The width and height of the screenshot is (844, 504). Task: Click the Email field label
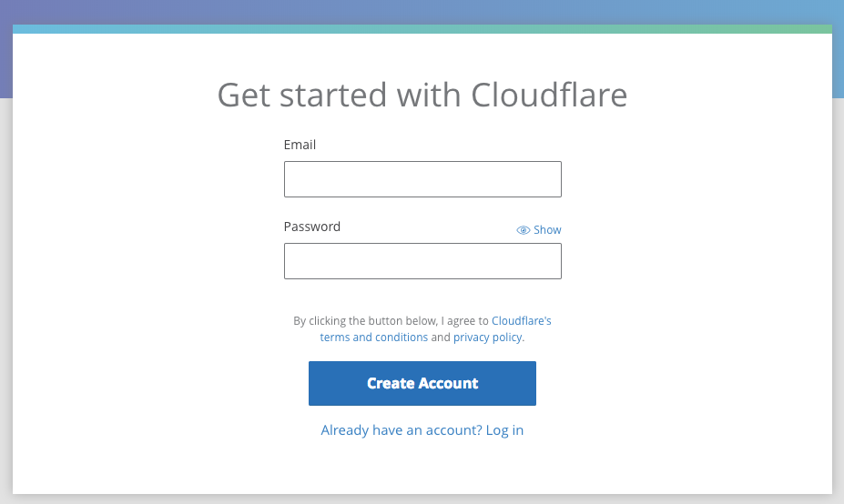coord(300,145)
